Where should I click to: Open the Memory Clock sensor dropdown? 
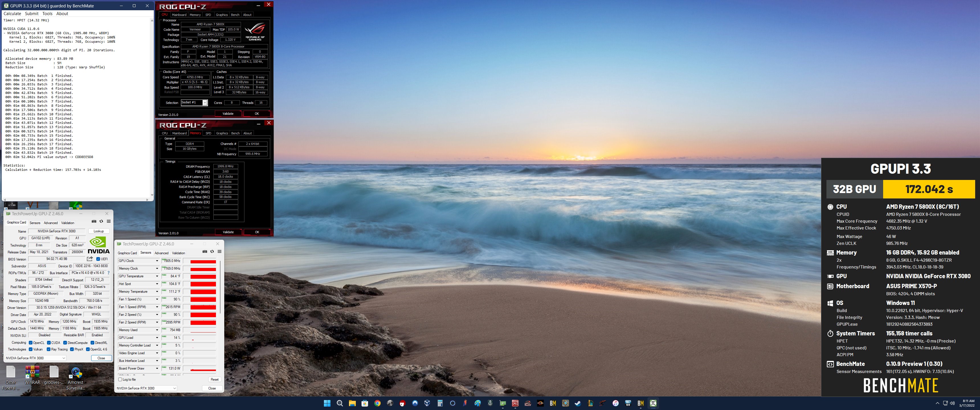(157, 268)
